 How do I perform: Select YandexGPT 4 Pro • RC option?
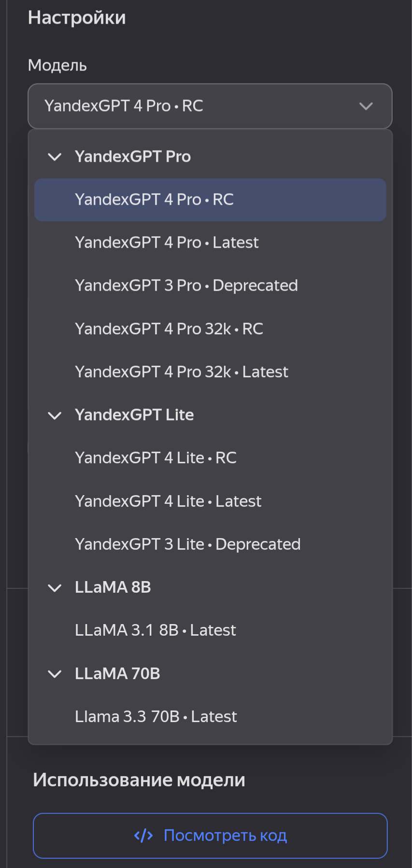pos(210,200)
